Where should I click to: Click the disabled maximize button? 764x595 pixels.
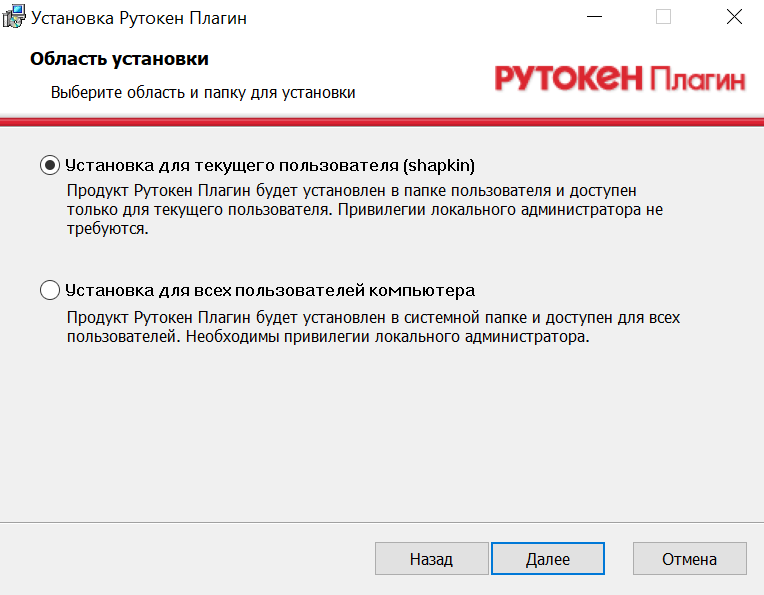[x=663, y=17]
